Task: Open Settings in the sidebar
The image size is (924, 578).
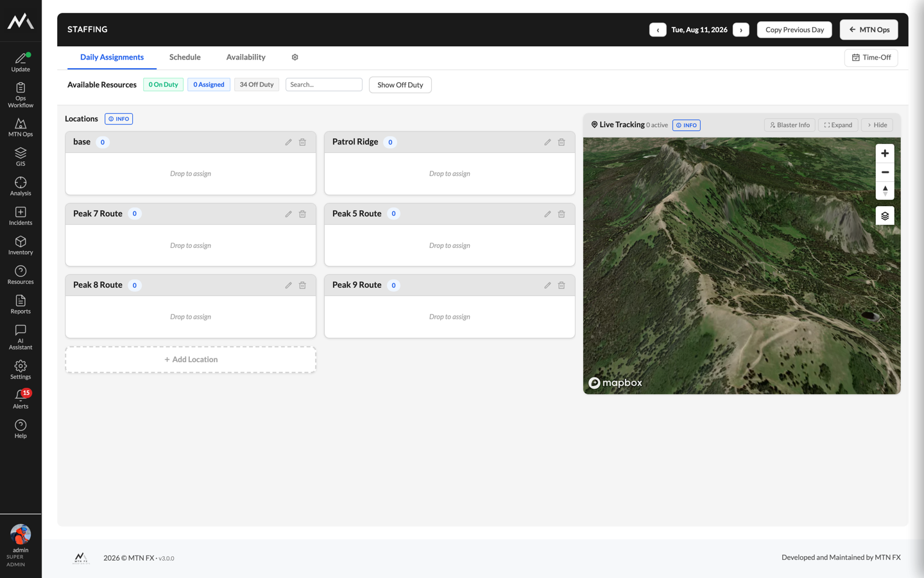Action: [x=21, y=370]
